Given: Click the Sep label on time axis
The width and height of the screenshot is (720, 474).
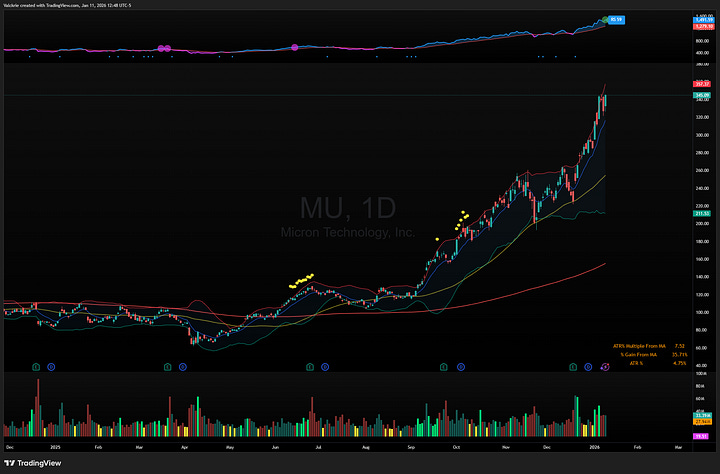Looking at the screenshot, I should 411,447.
